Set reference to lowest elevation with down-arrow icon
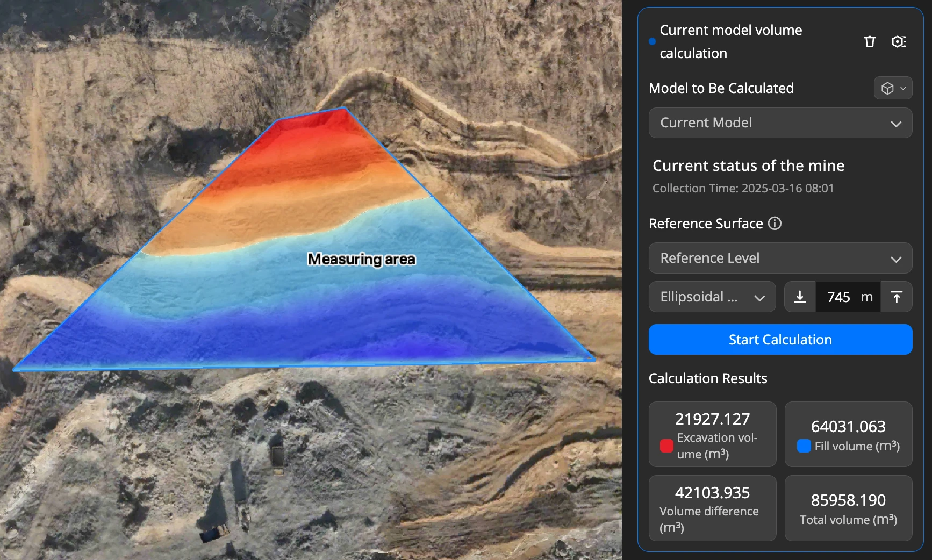The image size is (932, 560). pos(800,297)
